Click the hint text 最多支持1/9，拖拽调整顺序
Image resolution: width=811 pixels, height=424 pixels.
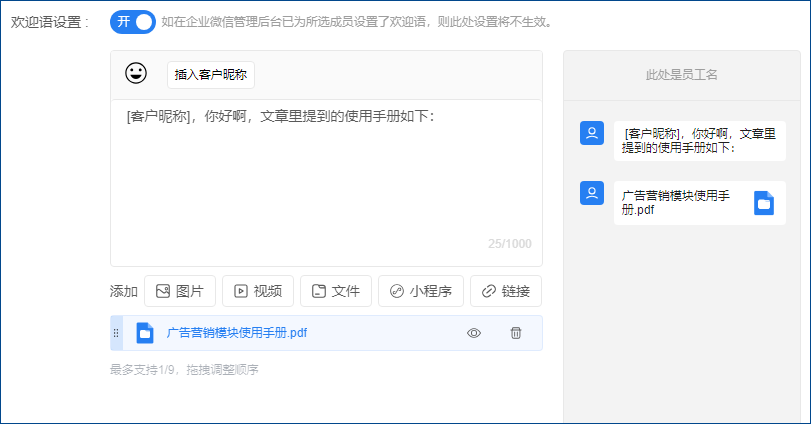pos(184,370)
